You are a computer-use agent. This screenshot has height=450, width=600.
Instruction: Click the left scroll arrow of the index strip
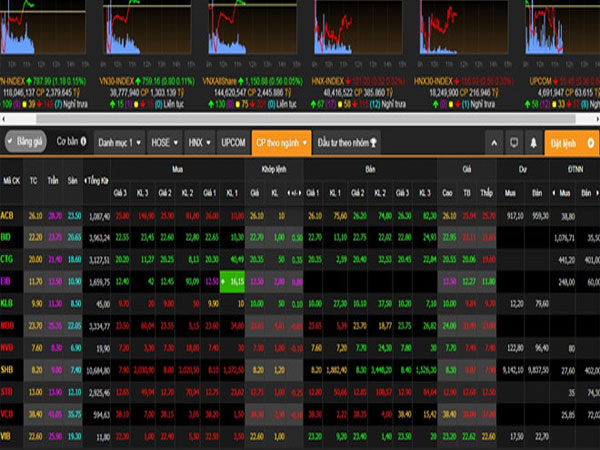(3, 119)
